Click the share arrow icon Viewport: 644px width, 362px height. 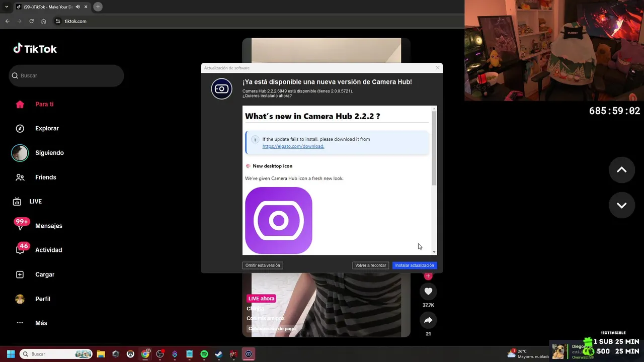click(428, 320)
